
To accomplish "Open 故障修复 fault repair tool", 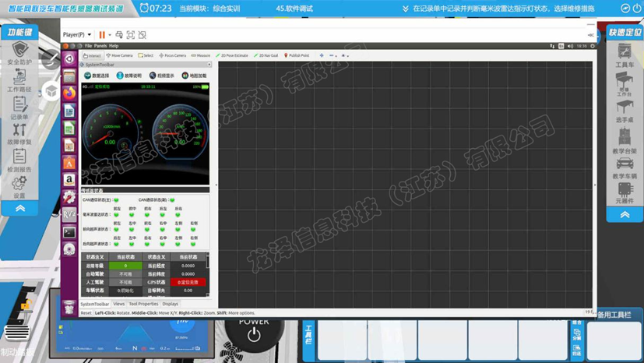I will tap(19, 134).
